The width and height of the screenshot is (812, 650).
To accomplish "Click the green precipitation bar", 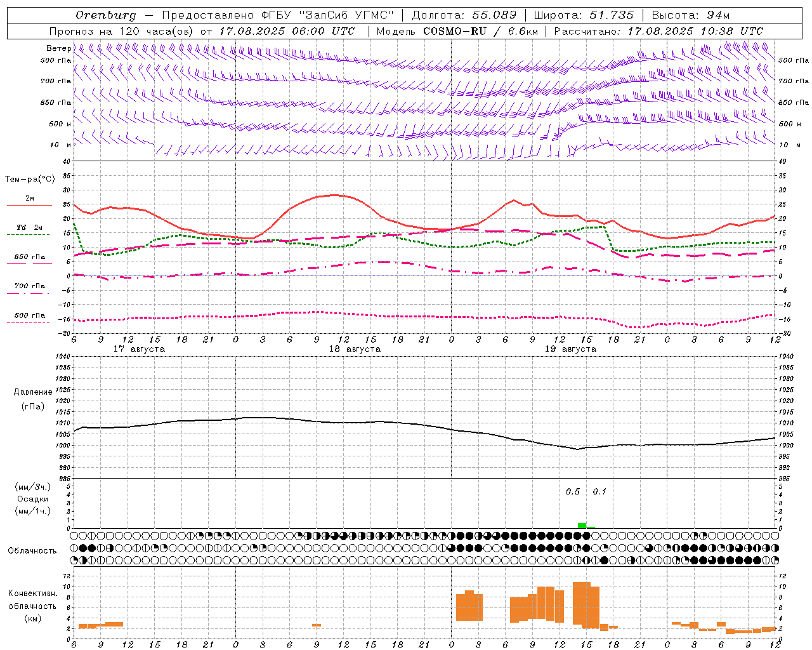I will [582, 526].
